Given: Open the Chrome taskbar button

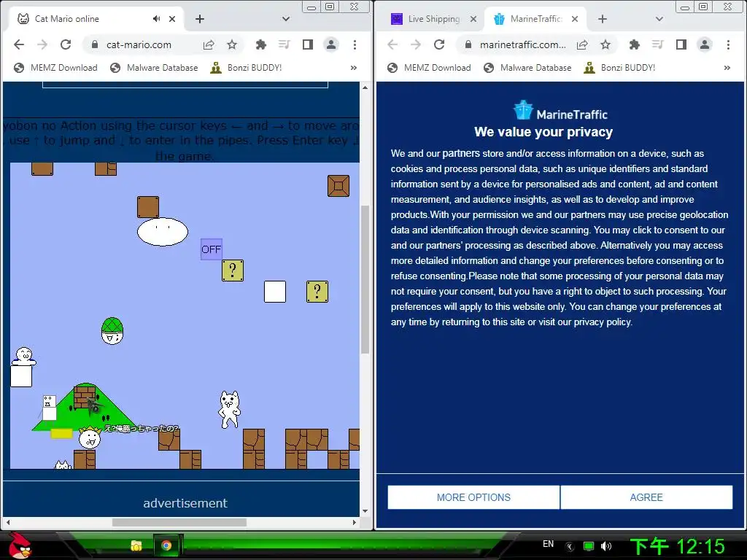Looking at the screenshot, I should 166,545.
